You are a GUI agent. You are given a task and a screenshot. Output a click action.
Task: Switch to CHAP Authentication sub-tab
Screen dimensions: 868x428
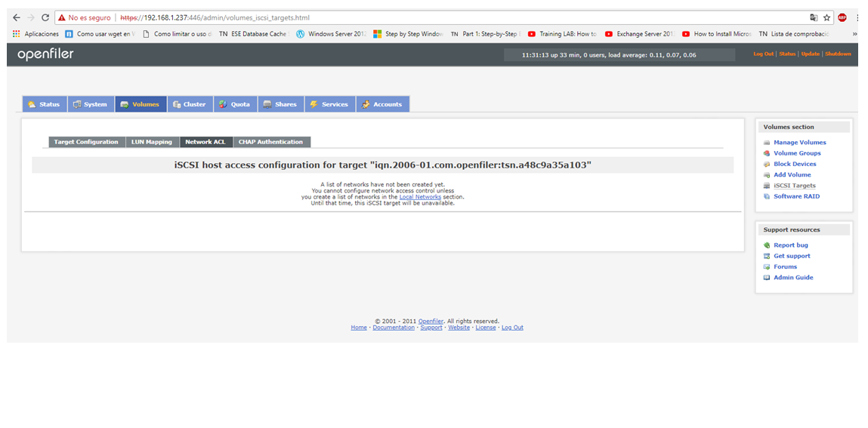coord(271,142)
